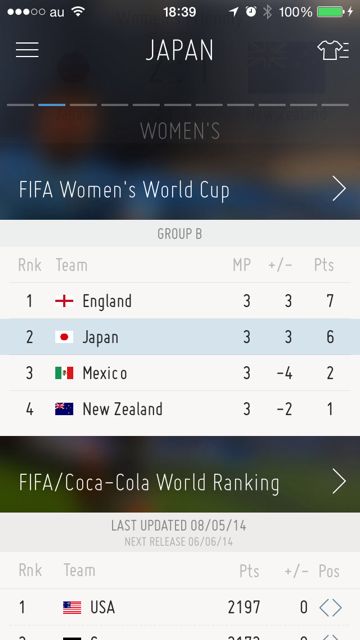The height and width of the screenshot is (640, 360).
Task: Tap the Mexico flag icon
Action: [x=64, y=373]
